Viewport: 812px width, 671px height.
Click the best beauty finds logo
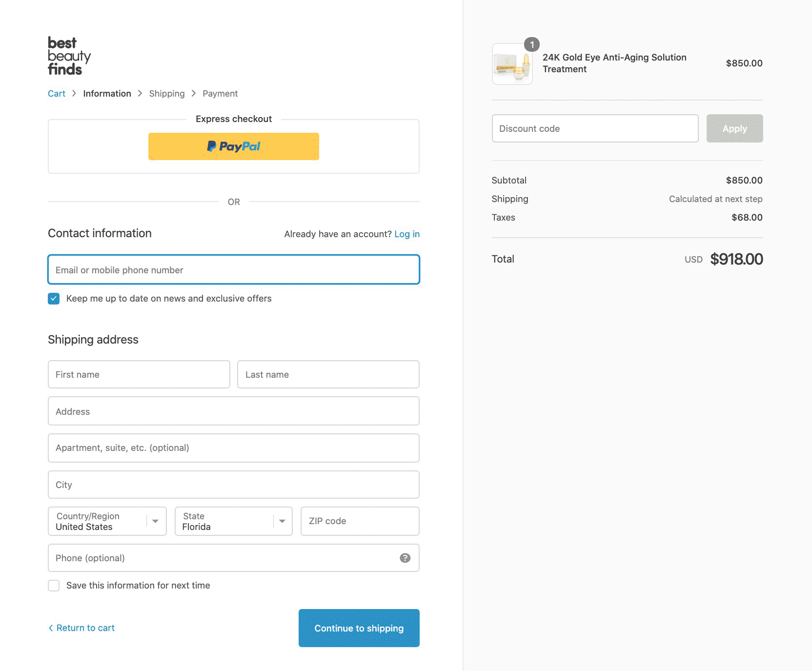coord(69,56)
